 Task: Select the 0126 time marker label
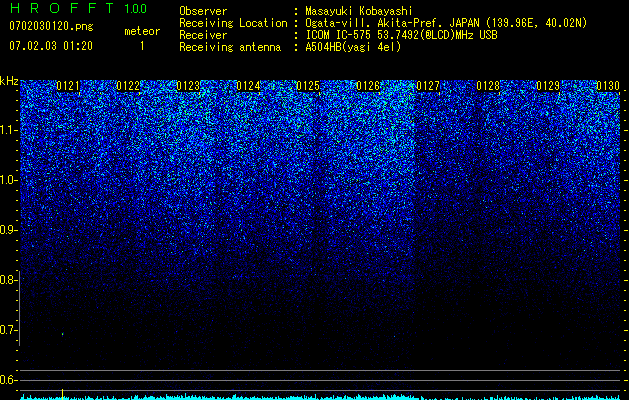coord(368,86)
